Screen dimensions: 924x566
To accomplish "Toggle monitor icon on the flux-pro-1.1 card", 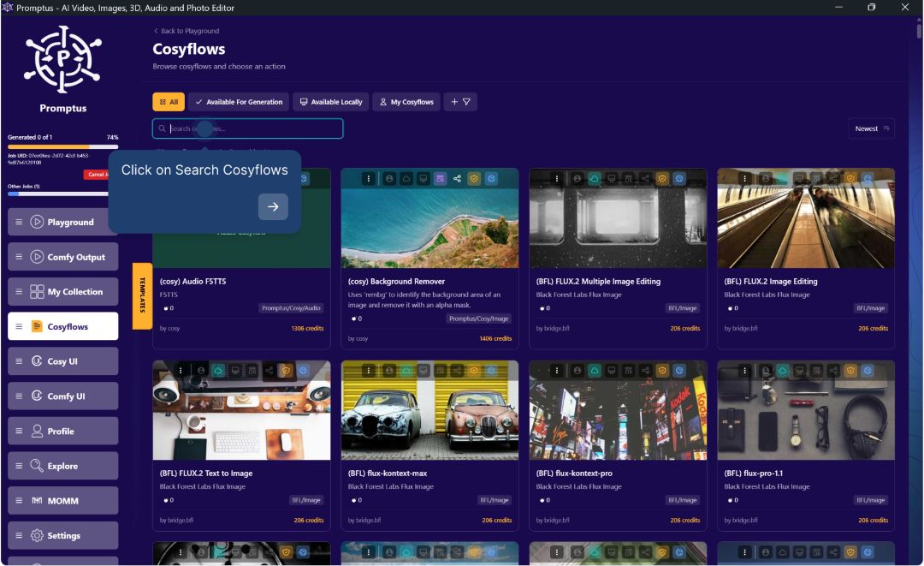I will pyautogui.click(x=800, y=370).
